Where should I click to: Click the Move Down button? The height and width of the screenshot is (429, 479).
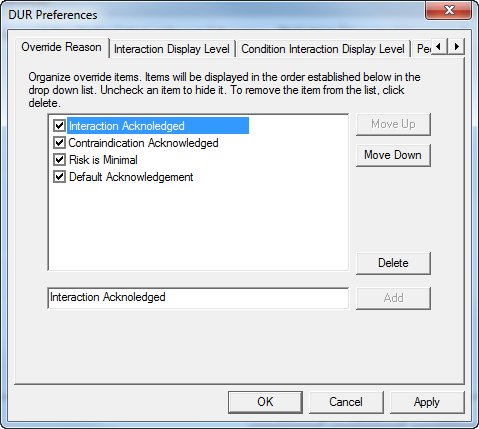coord(393,155)
